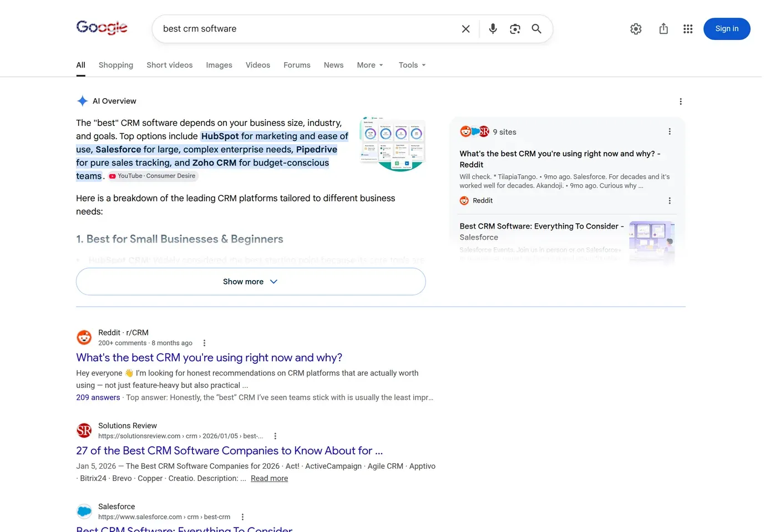Select the All tab

click(80, 65)
